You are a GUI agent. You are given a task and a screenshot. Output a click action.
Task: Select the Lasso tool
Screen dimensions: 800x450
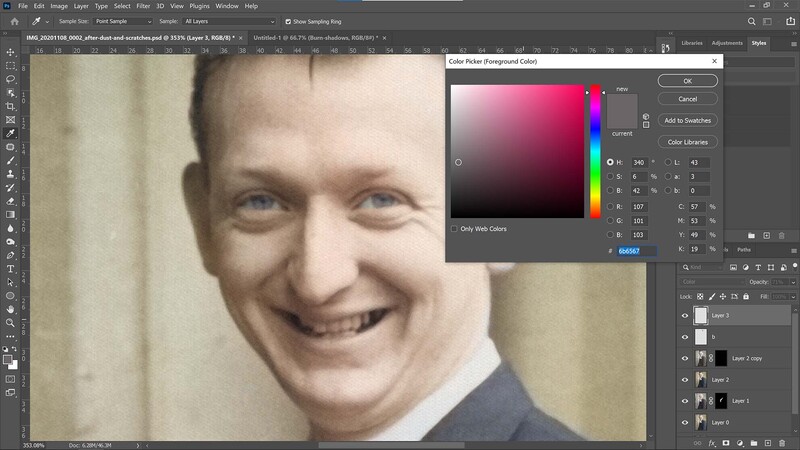pyautogui.click(x=10, y=79)
